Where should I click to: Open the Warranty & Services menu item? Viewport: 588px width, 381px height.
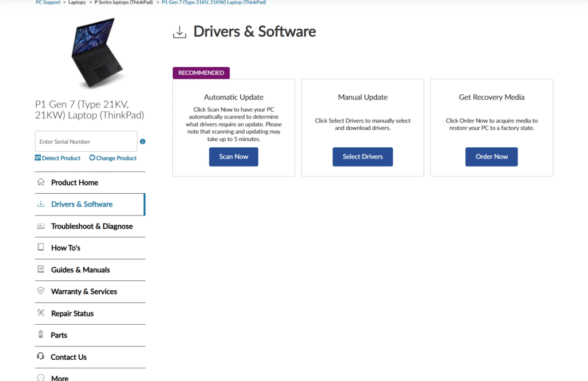click(x=84, y=291)
